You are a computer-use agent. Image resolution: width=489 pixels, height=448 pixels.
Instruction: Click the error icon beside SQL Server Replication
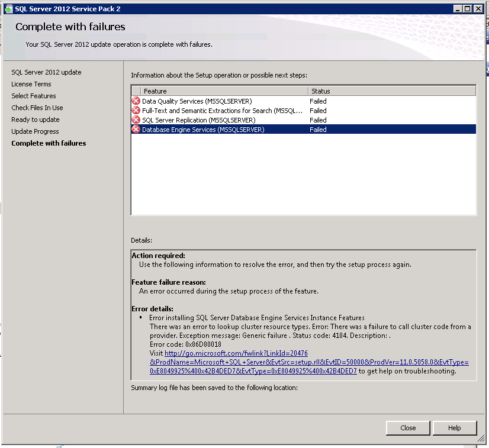click(x=136, y=120)
